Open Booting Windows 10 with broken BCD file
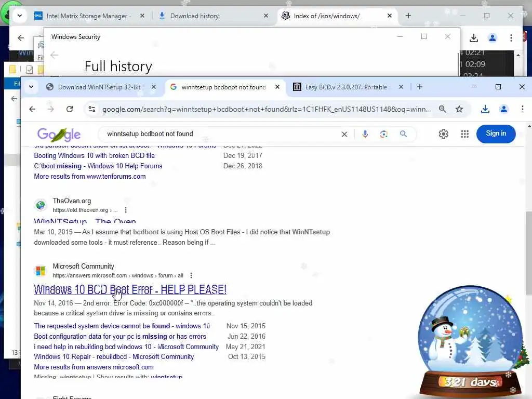 tap(95, 156)
